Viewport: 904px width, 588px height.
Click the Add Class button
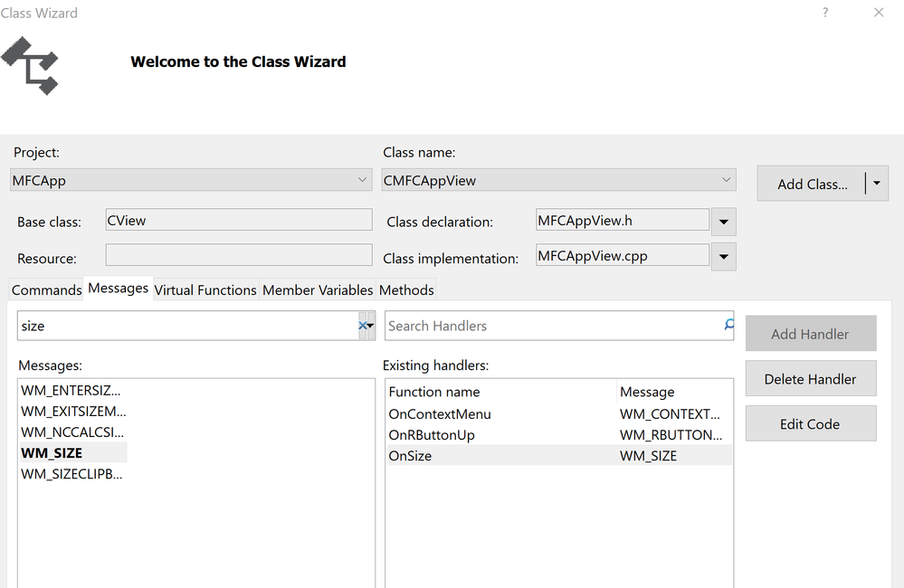point(812,184)
